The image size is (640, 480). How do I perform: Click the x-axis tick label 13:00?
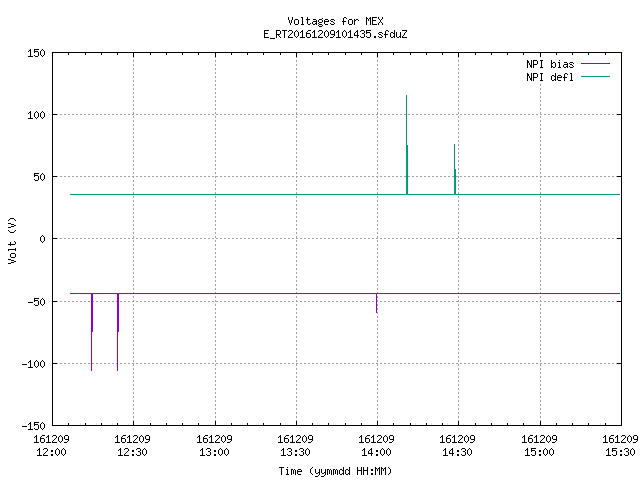(x=214, y=452)
